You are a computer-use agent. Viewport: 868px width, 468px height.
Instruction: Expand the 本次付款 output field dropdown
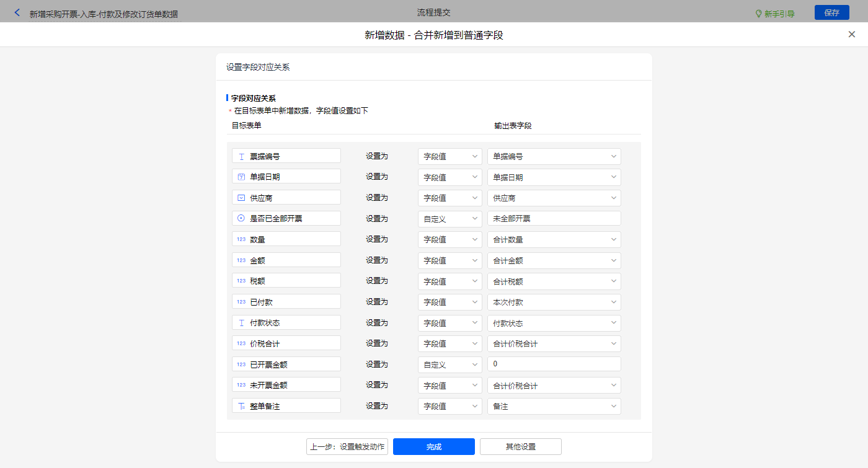pyautogui.click(x=554, y=302)
